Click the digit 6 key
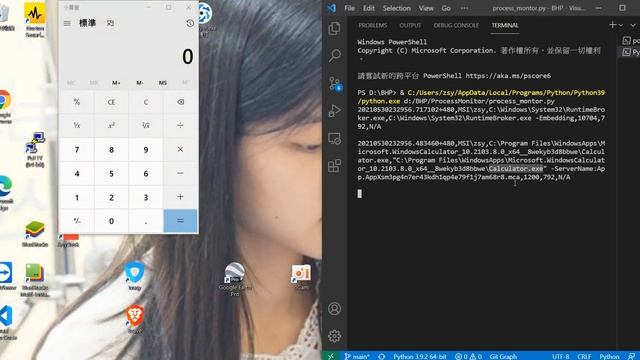Screen dimensions: 640x360 click(x=146, y=173)
